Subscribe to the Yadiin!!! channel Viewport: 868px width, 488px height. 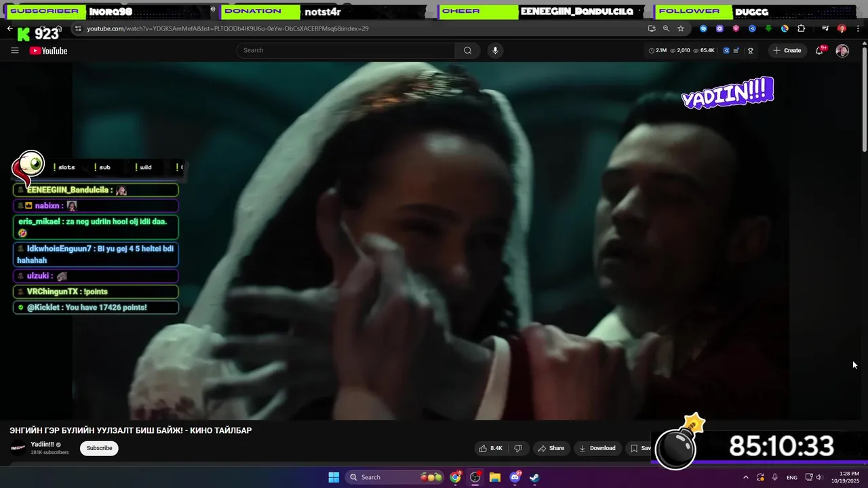coord(99,448)
